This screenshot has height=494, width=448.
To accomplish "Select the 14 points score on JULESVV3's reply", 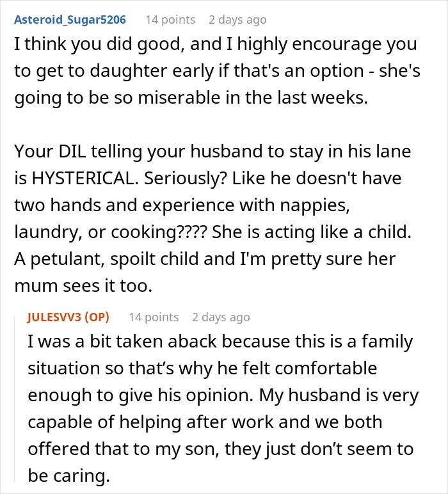I will [x=154, y=317].
